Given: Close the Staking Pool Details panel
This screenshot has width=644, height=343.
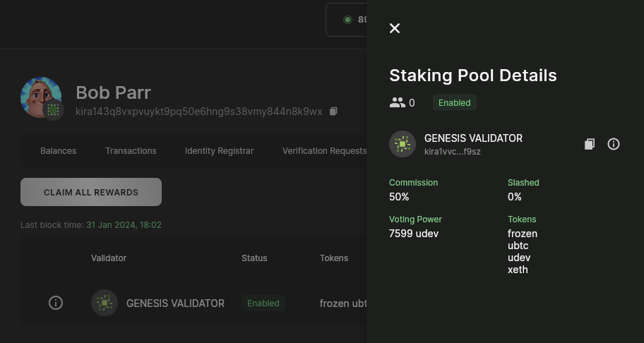Looking at the screenshot, I should pyautogui.click(x=395, y=28).
